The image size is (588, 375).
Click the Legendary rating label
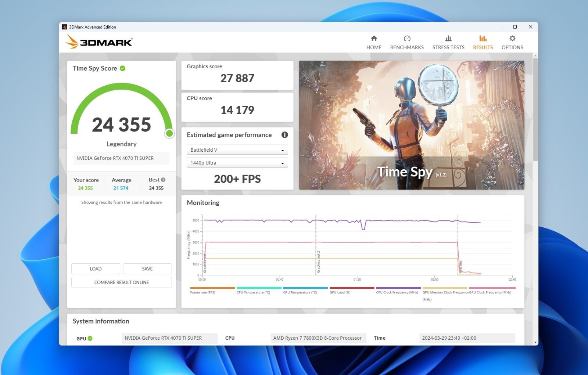(122, 144)
